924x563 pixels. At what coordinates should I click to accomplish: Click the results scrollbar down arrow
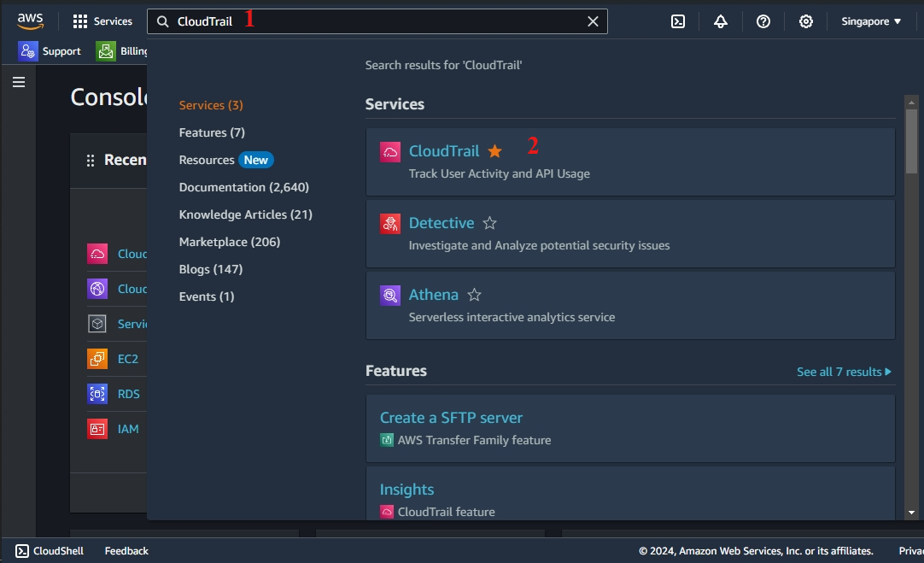(x=912, y=513)
